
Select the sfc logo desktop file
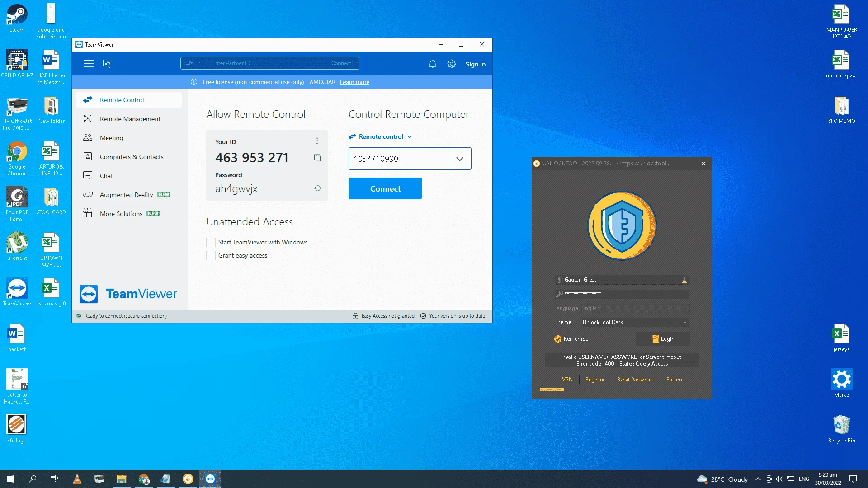[17, 429]
